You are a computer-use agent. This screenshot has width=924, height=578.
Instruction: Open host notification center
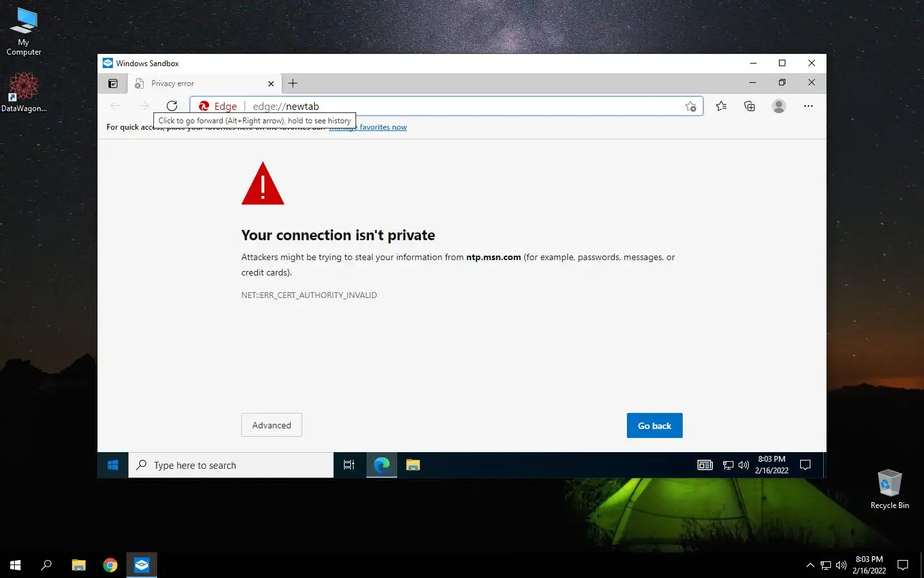[x=903, y=565]
